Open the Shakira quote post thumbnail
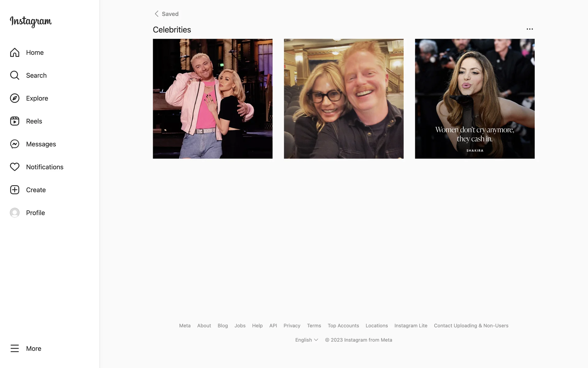 pos(475,99)
